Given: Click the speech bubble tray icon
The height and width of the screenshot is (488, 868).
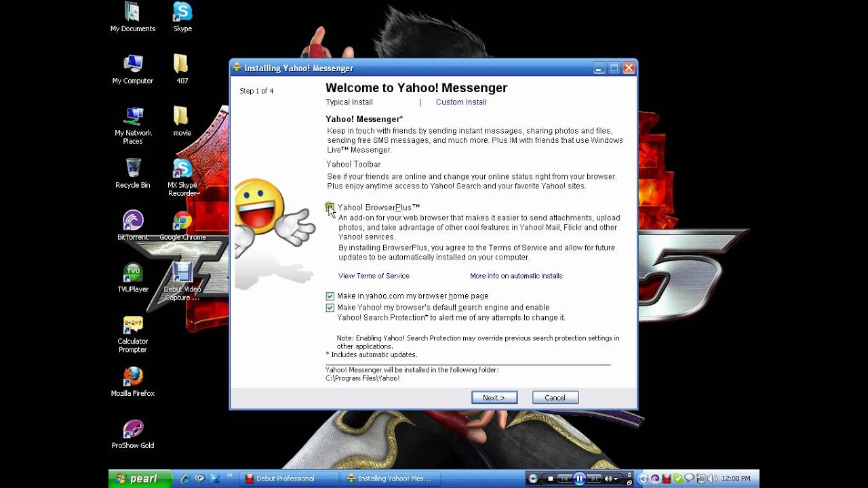Looking at the screenshot, I should coord(689,478).
